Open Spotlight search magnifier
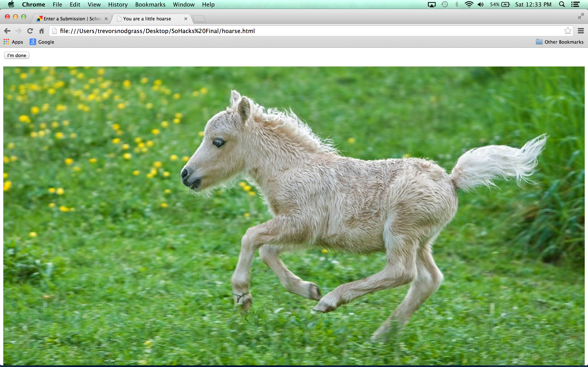 (562, 4)
